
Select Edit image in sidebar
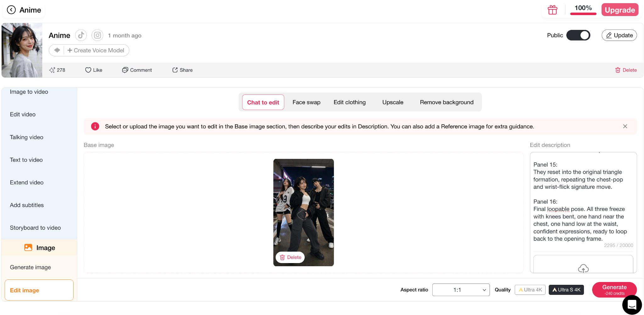39,290
